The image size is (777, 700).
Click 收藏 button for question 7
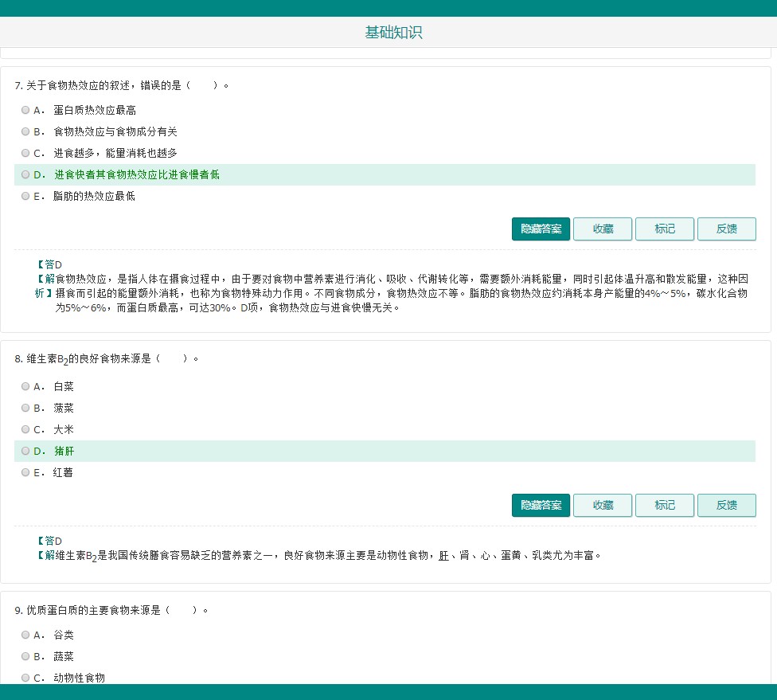pyautogui.click(x=603, y=229)
